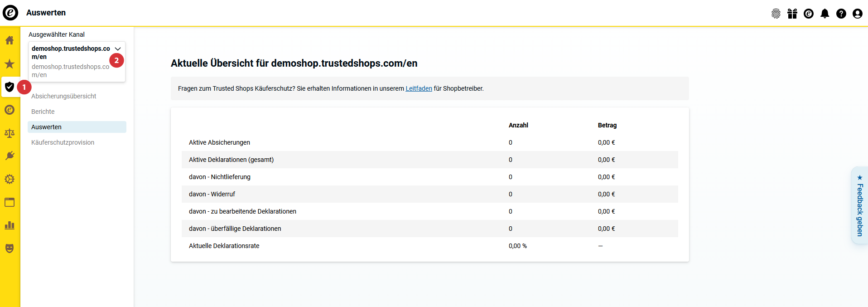Open notifications bell icon
This screenshot has height=307, width=868.
pos(825,14)
